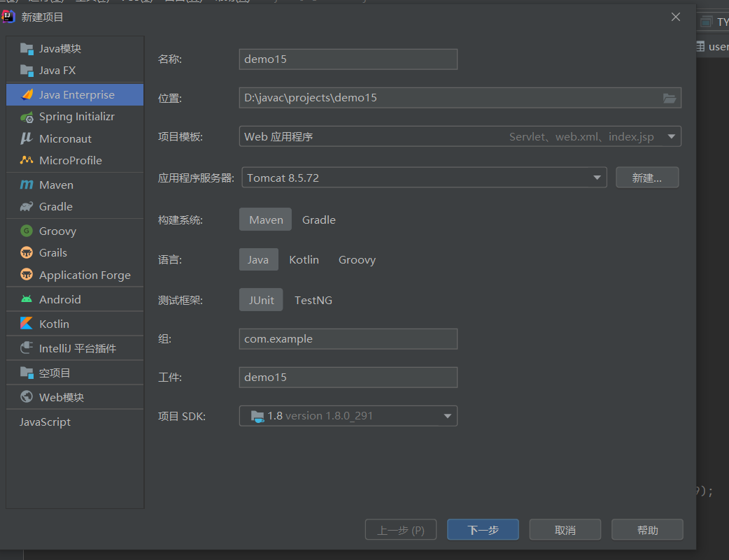729x560 pixels.
Task: Select Gradle as build system toggle
Action: [x=318, y=220]
